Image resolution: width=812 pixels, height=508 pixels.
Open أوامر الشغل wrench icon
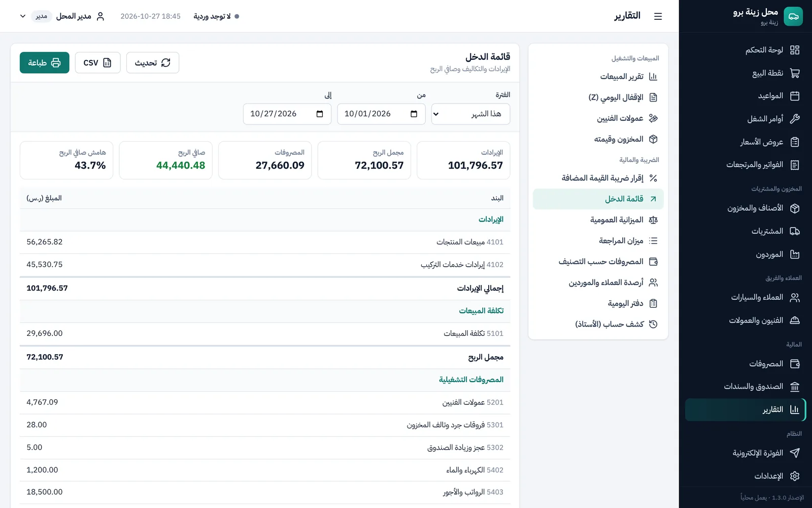click(x=795, y=119)
